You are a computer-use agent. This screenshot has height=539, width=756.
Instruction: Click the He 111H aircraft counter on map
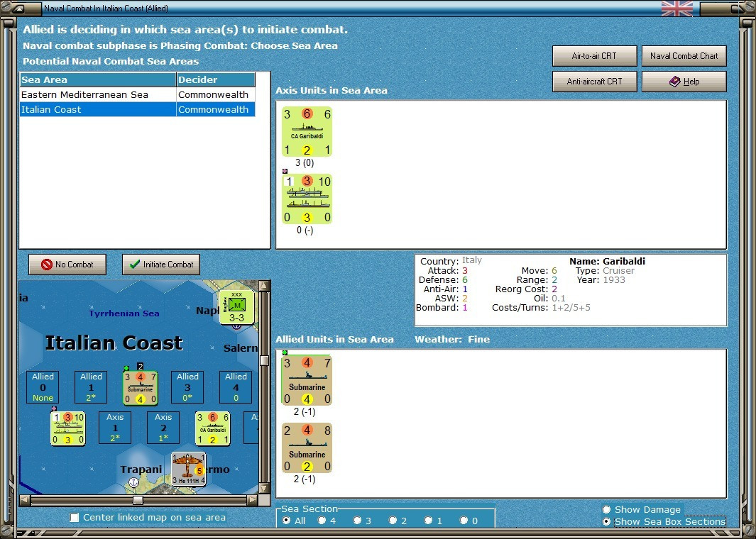click(189, 469)
